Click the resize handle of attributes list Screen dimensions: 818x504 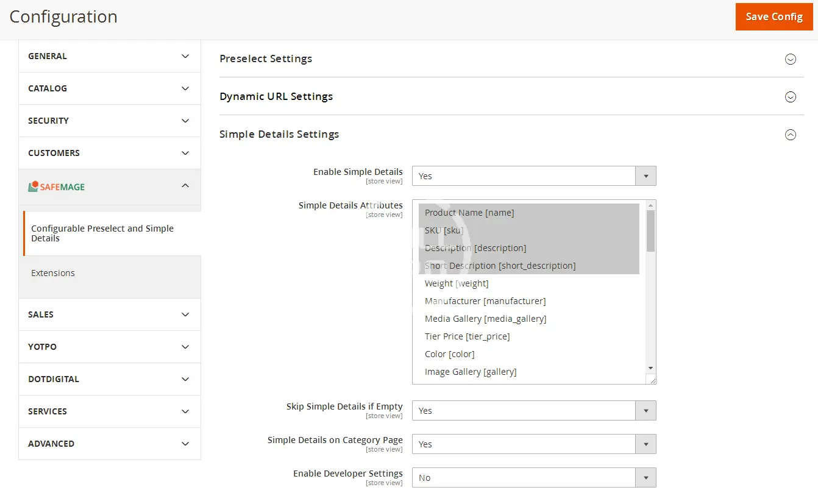tap(652, 380)
